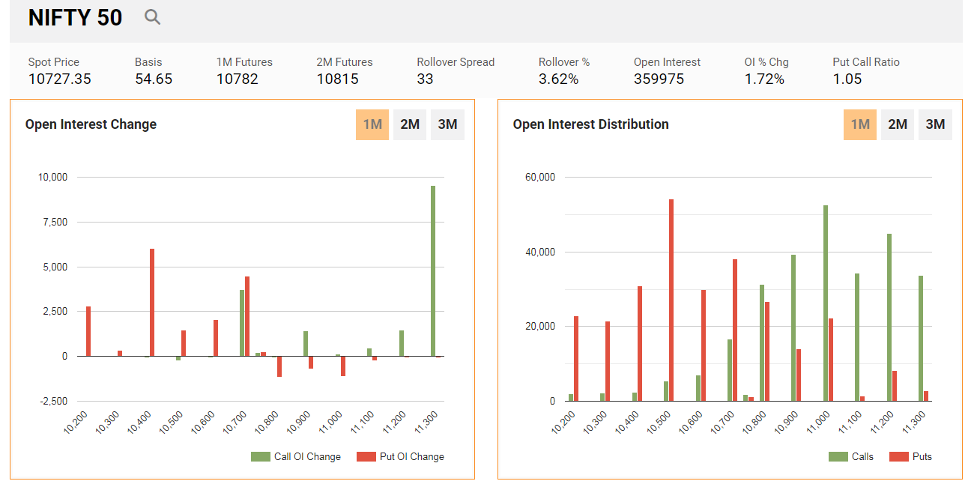
Task: Select 1M tab in Open Interest Change
Action: pyautogui.click(x=372, y=124)
